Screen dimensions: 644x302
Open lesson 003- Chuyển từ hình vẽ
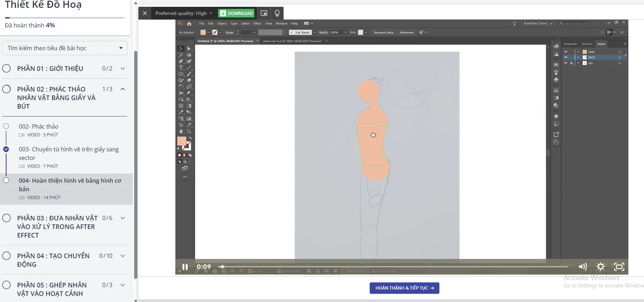coord(69,153)
